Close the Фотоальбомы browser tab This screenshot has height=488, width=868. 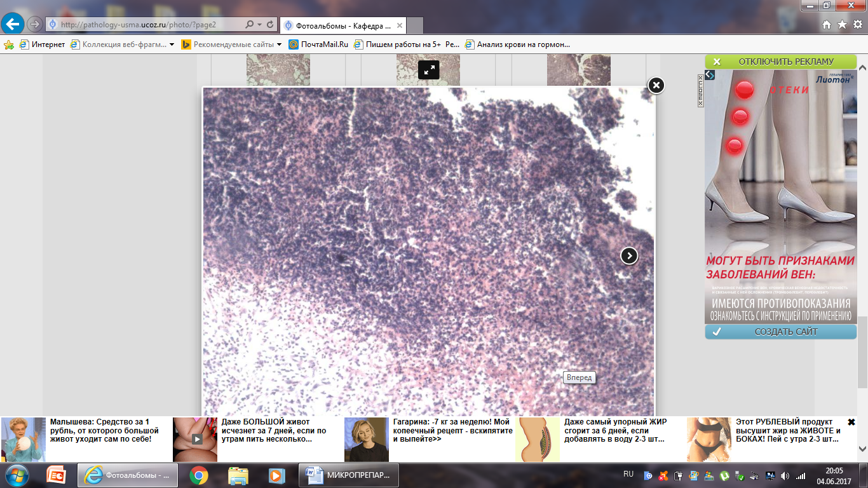(400, 25)
